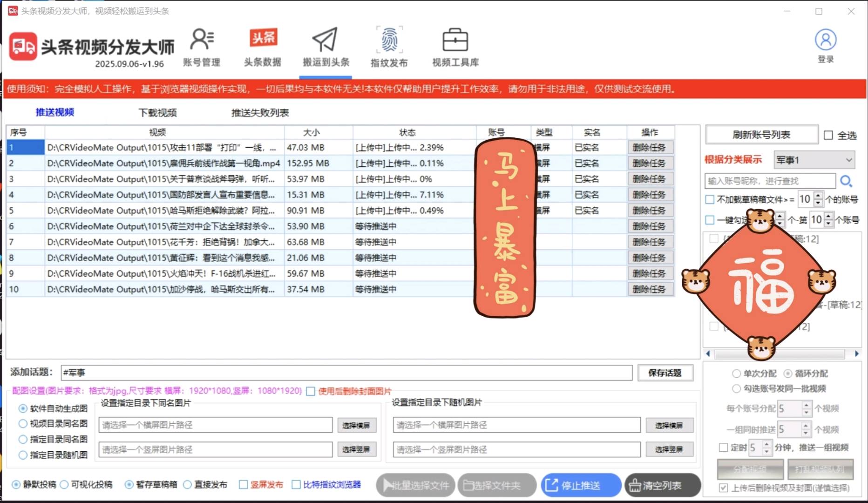Image resolution: width=868 pixels, height=503 pixels.
Task: Click the 添加话题 text input field
Action: click(346, 373)
